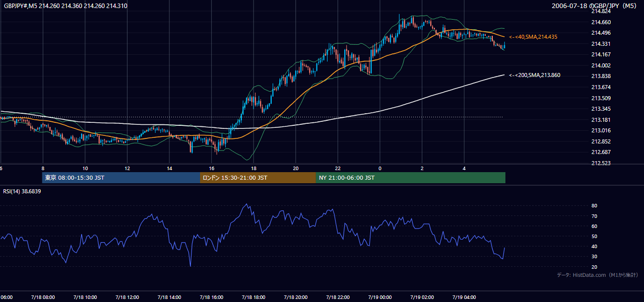Image resolution: width=644 pixels, height=302 pixels.
Task: Click the 7/18 16:00 time axis label
Action: coord(211,297)
